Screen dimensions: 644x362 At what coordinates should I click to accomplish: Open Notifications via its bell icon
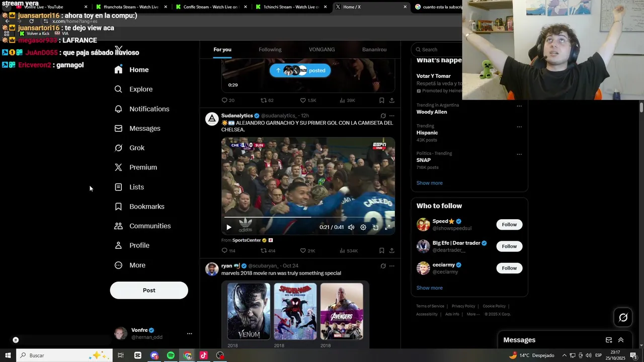point(118,109)
